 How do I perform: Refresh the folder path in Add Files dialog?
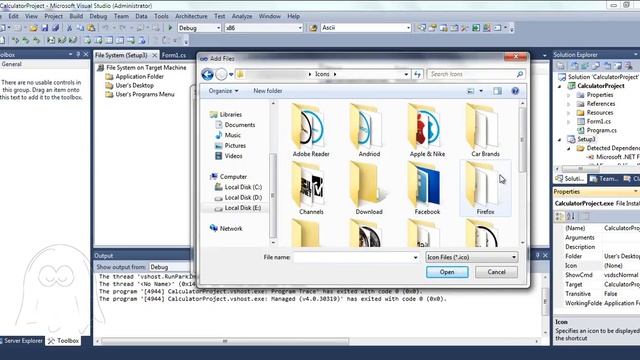[417, 74]
